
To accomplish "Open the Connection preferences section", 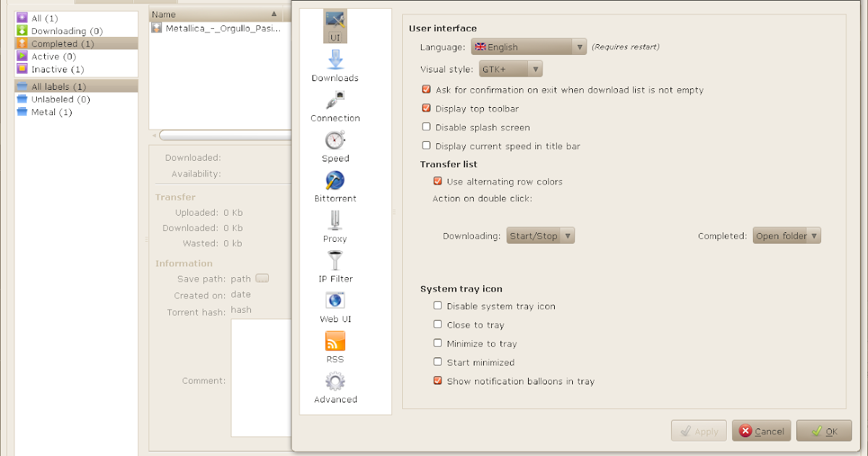I will (335, 106).
